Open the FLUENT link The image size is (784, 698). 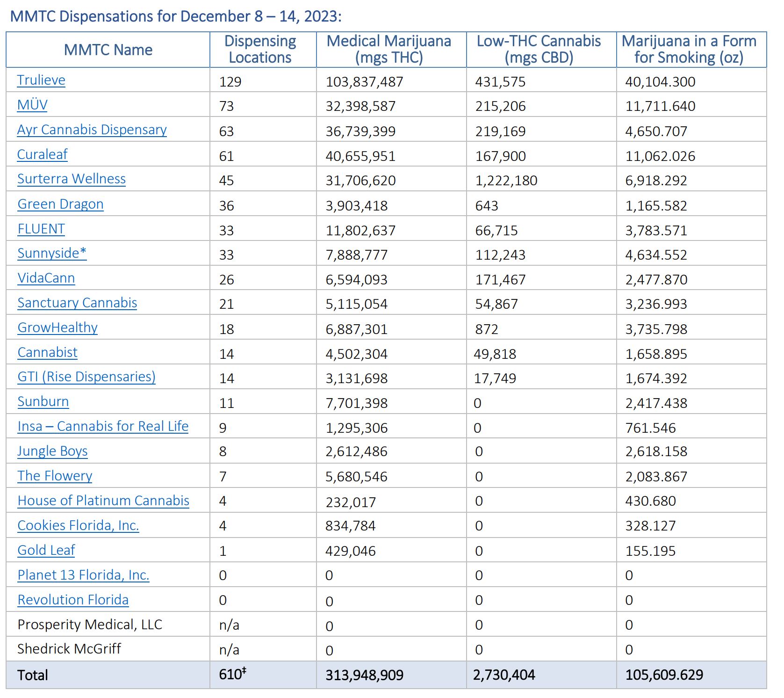pos(41,229)
